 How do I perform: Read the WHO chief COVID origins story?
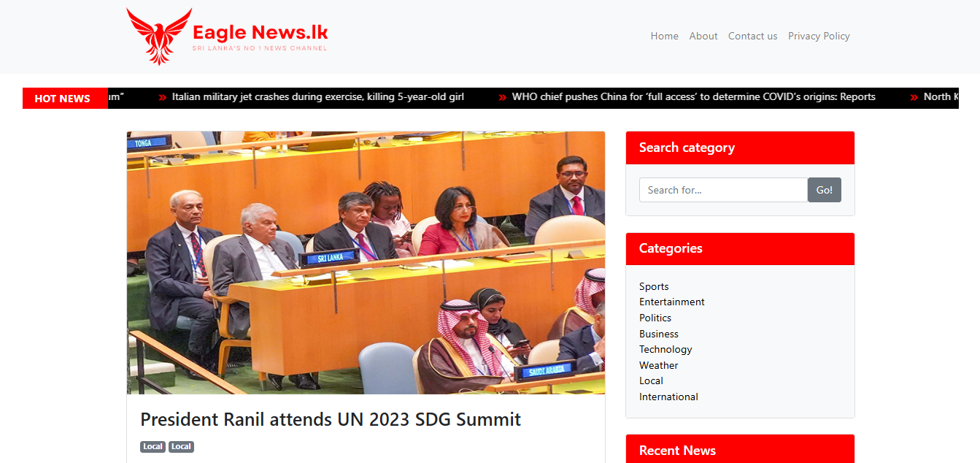(693, 97)
